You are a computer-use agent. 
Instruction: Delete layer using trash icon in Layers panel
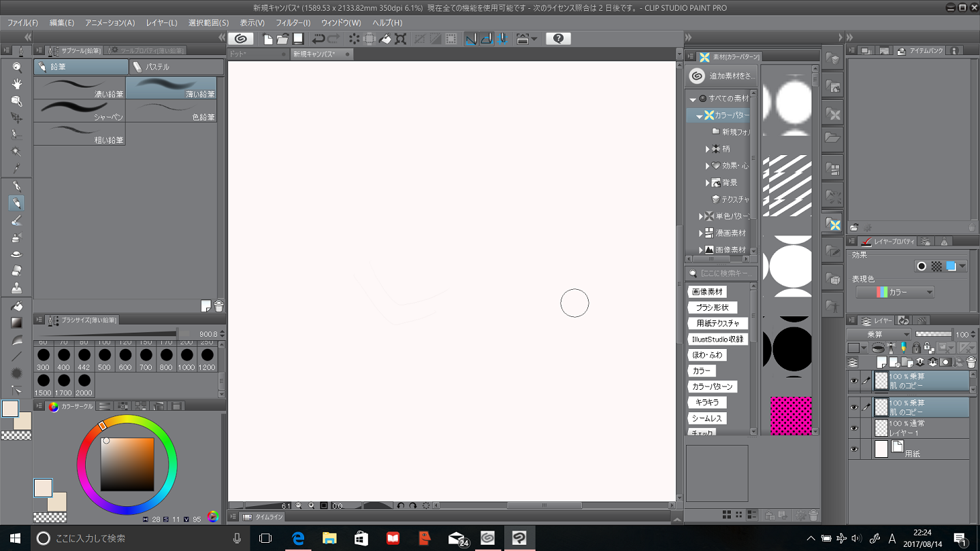[971, 363]
